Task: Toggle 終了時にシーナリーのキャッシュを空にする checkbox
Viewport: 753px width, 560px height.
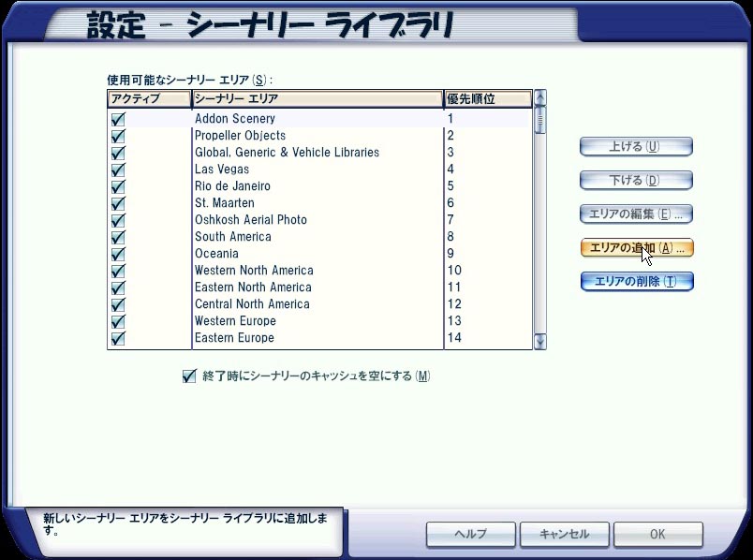Action: 189,376
